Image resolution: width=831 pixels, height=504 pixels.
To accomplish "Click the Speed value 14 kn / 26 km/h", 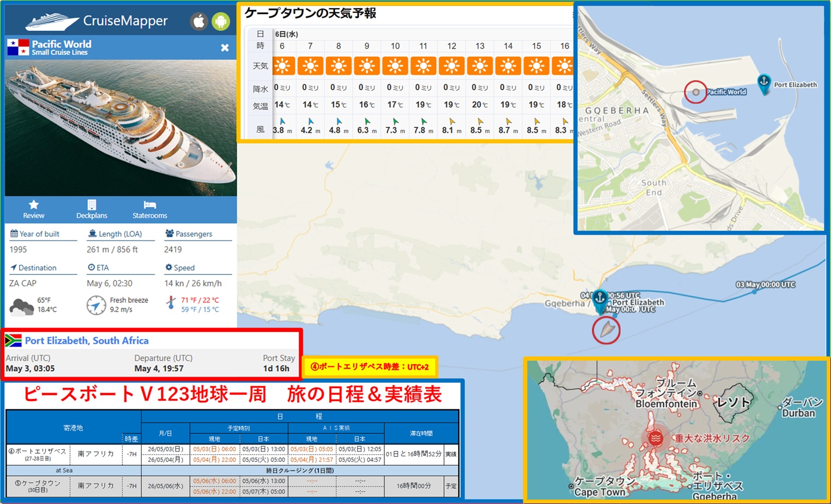I will (x=193, y=283).
